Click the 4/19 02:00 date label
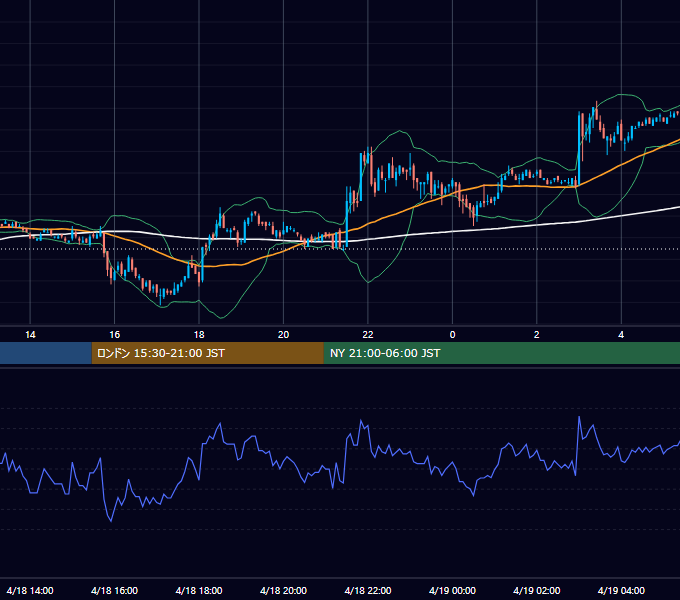Viewport: 680px width, 600px height. (x=536, y=590)
